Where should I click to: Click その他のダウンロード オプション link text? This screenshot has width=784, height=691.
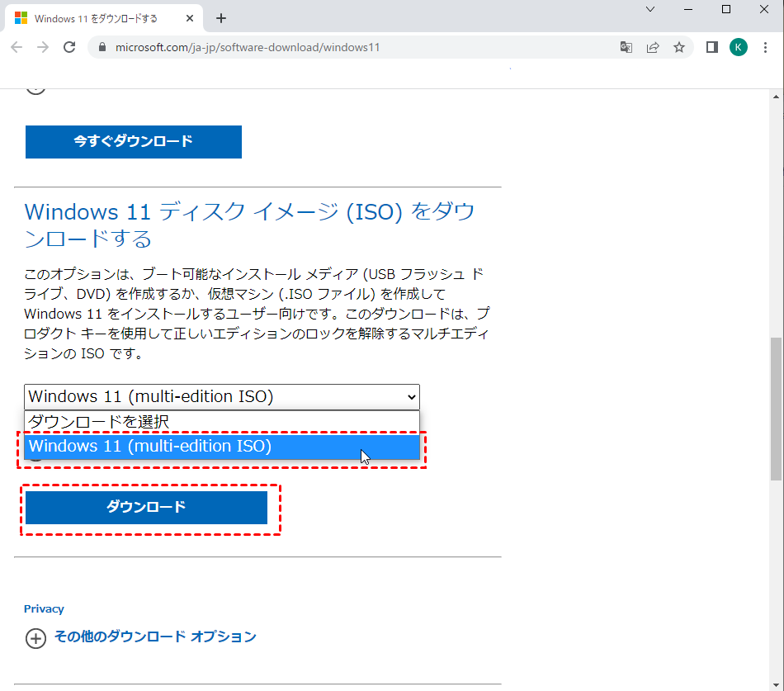tap(155, 637)
